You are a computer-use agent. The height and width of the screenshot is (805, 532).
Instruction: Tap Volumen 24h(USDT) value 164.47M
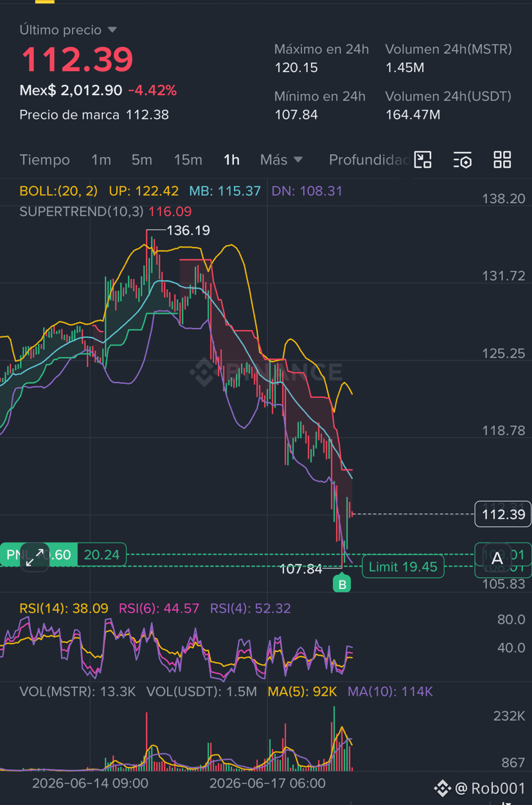click(x=413, y=115)
